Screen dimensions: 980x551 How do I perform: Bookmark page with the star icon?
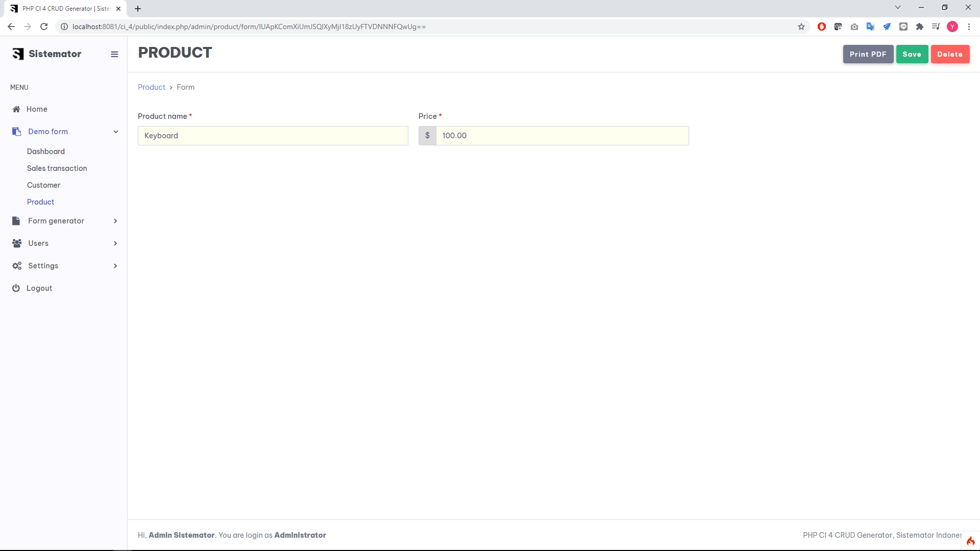[x=801, y=27]
